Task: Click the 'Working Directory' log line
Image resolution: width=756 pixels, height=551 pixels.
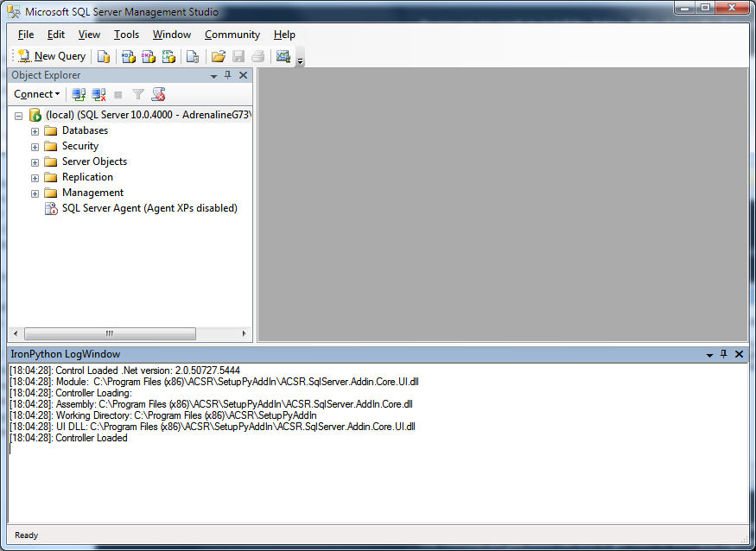Action: tap(163, 415)
